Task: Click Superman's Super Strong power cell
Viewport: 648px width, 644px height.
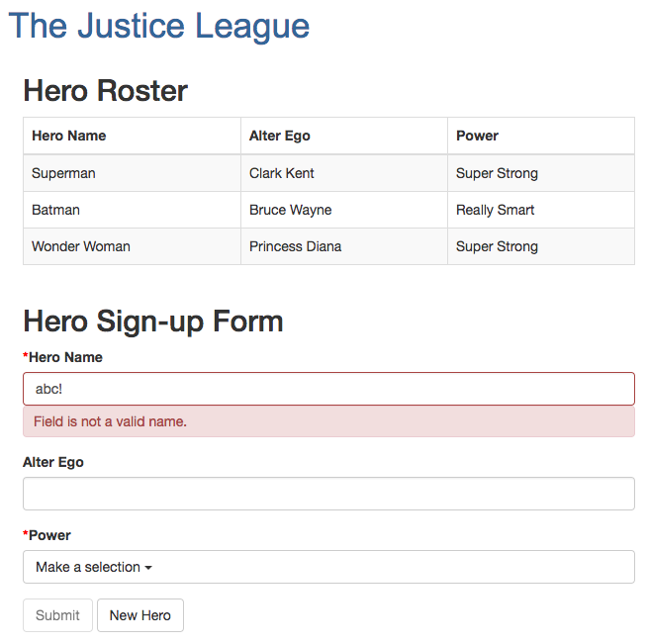Action: click(541, 173)
